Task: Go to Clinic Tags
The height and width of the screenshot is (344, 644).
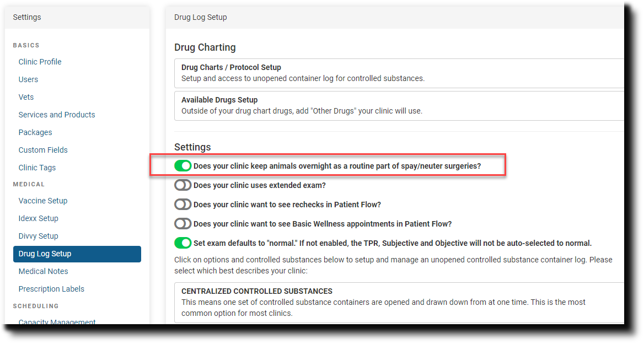Action: 37,168
